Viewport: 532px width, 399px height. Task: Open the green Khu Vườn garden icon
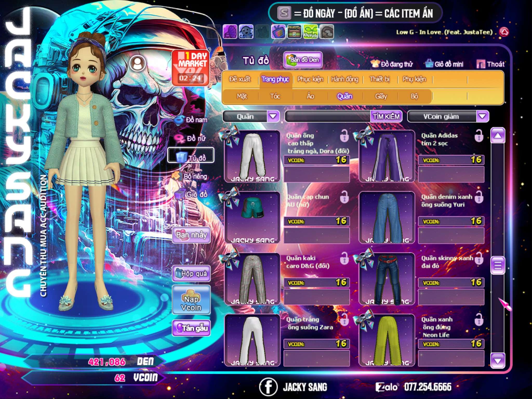[310, 32]
